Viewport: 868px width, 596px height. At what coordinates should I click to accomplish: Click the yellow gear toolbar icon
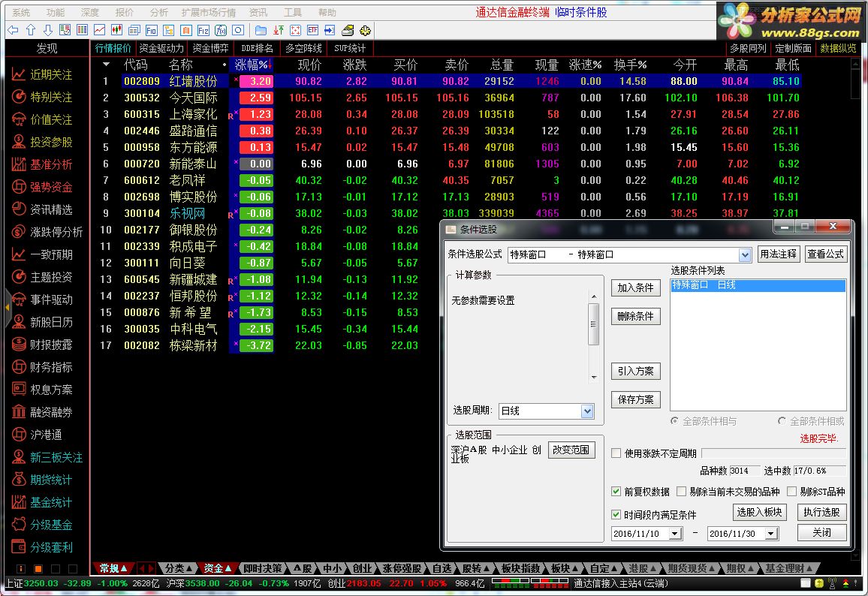[365, 31]
